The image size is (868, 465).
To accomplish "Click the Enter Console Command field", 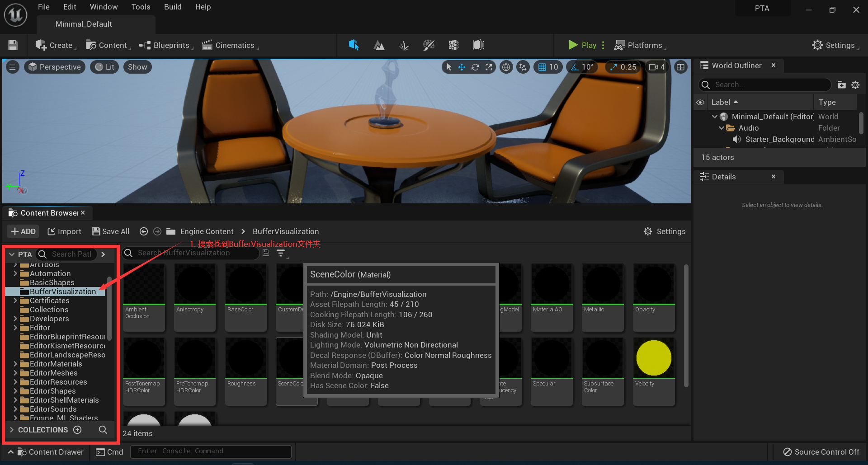I will pyautogui.click(x=211, y=451).
